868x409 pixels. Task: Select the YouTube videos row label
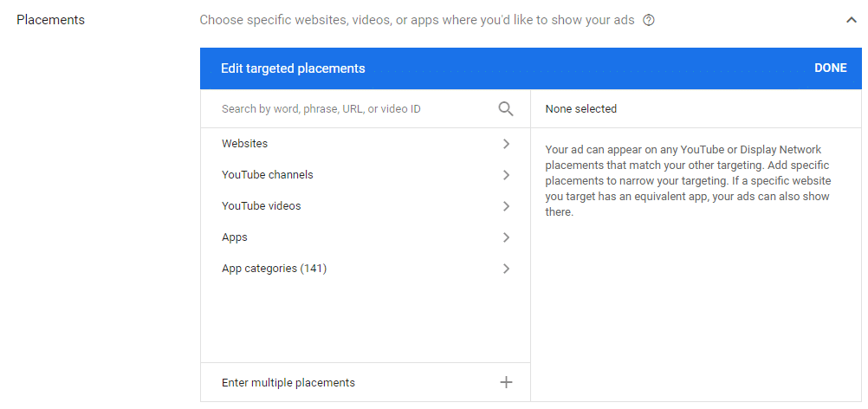262,206
